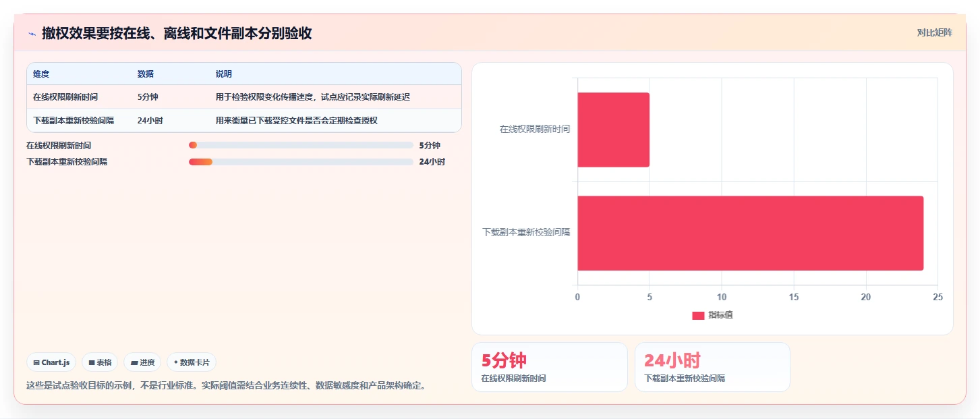Click table cell 下载副本重新校验间隔
Viewport: 980px width, 419px height.
(x=74, y=121)
